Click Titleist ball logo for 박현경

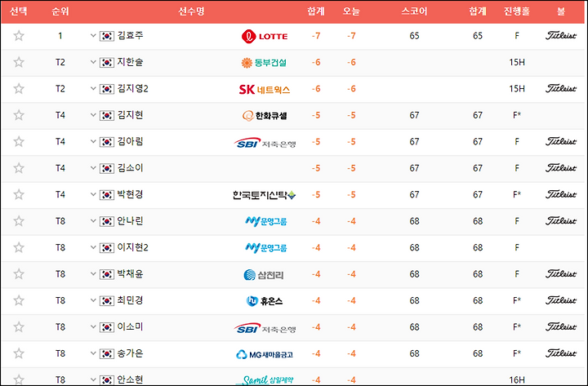click(x=560, y=194)
